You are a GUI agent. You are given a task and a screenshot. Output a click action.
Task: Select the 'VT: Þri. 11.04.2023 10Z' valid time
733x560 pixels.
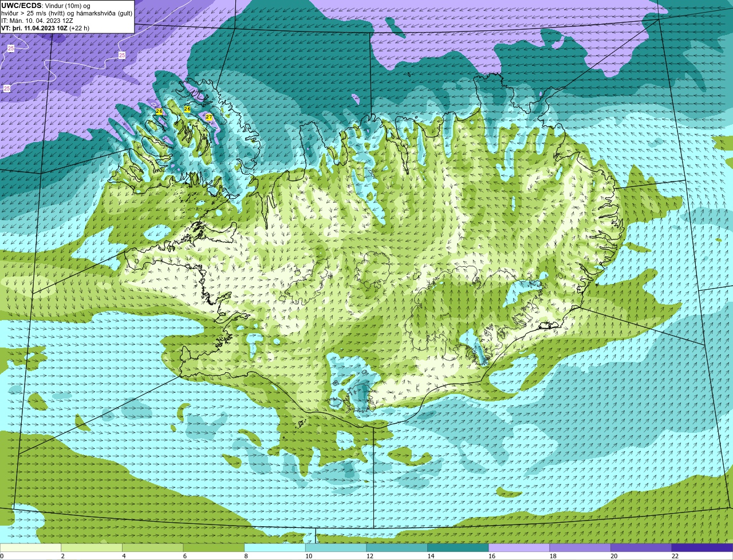(x=34, y=28)
